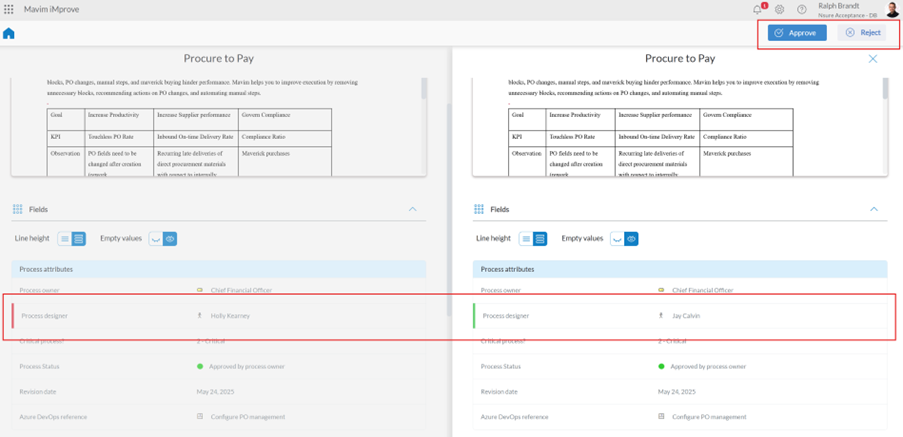The height and width of the screenshot is (437, 903).
Task: Close the right Procure to Pay panel
Action: click(x=873, y=59)
